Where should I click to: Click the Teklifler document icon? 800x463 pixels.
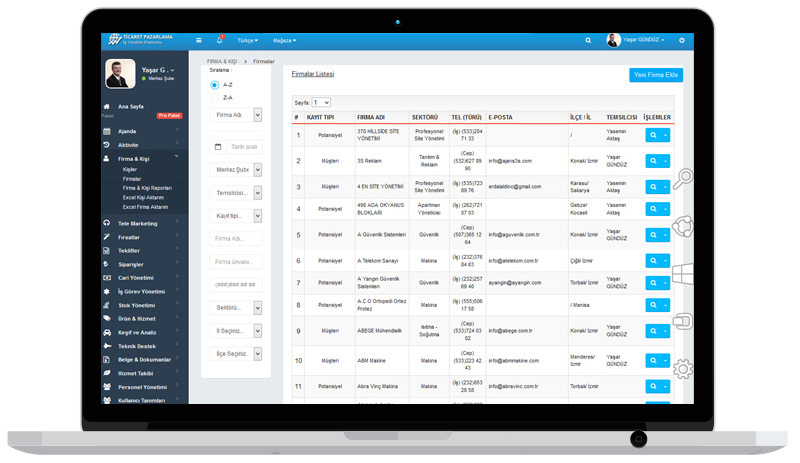(x=107, y=251)
